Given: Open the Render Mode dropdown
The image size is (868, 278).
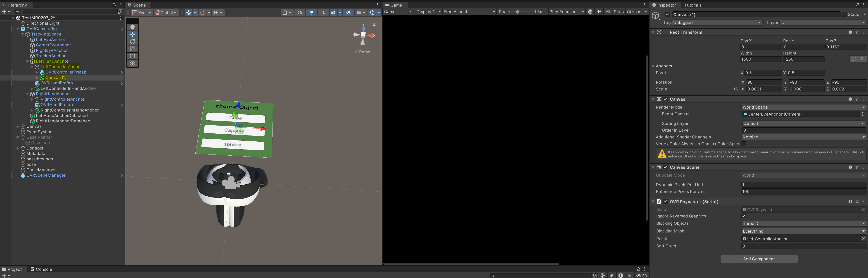Looking at the screenshot, I should click(803, 107).
